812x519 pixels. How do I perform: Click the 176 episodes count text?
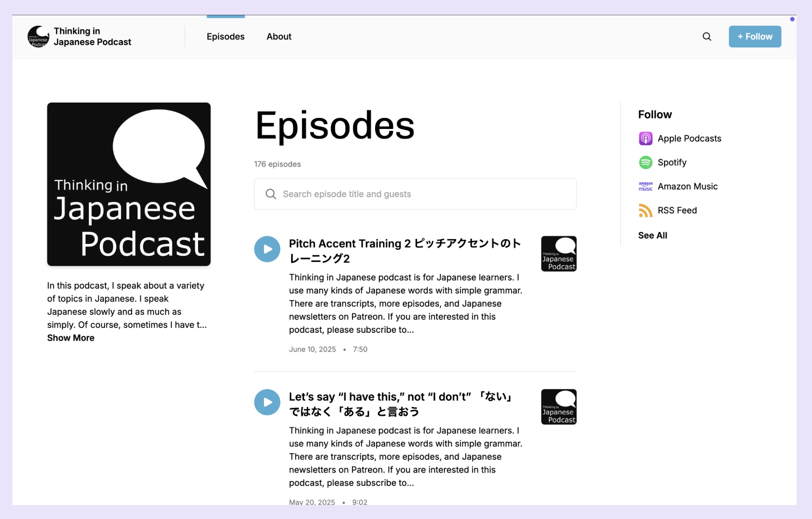pos(277,164)
